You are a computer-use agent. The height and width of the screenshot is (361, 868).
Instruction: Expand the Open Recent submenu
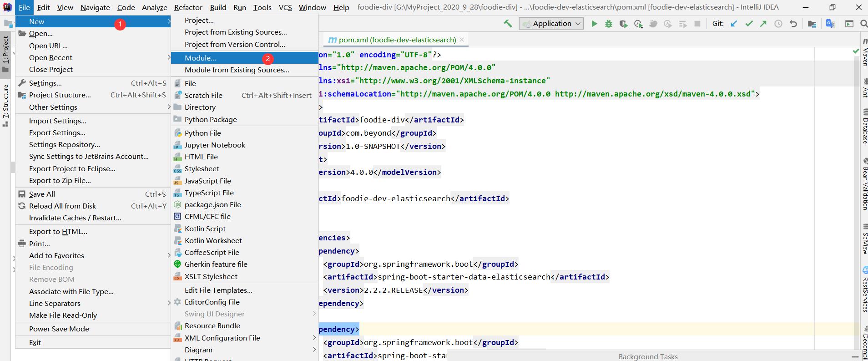[93, 57]
